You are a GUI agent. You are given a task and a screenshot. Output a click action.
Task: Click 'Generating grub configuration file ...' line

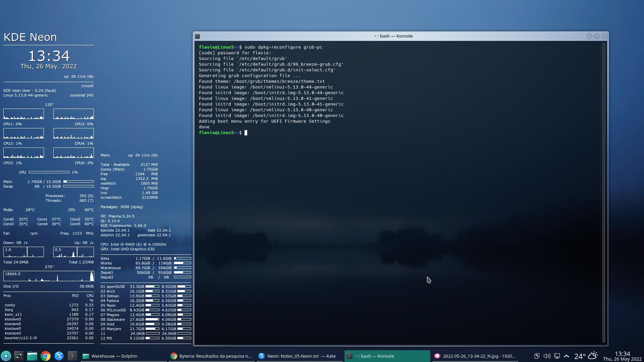point(250,76)
